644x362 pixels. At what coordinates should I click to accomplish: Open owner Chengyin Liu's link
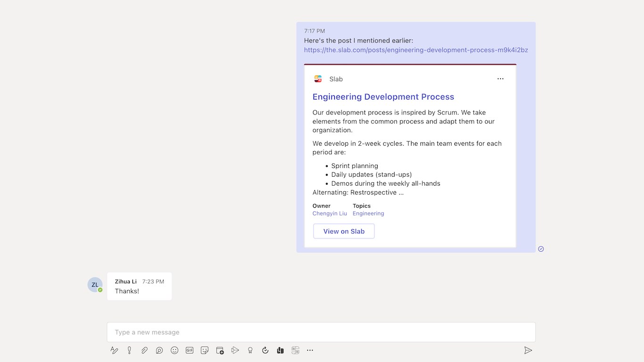330,214
